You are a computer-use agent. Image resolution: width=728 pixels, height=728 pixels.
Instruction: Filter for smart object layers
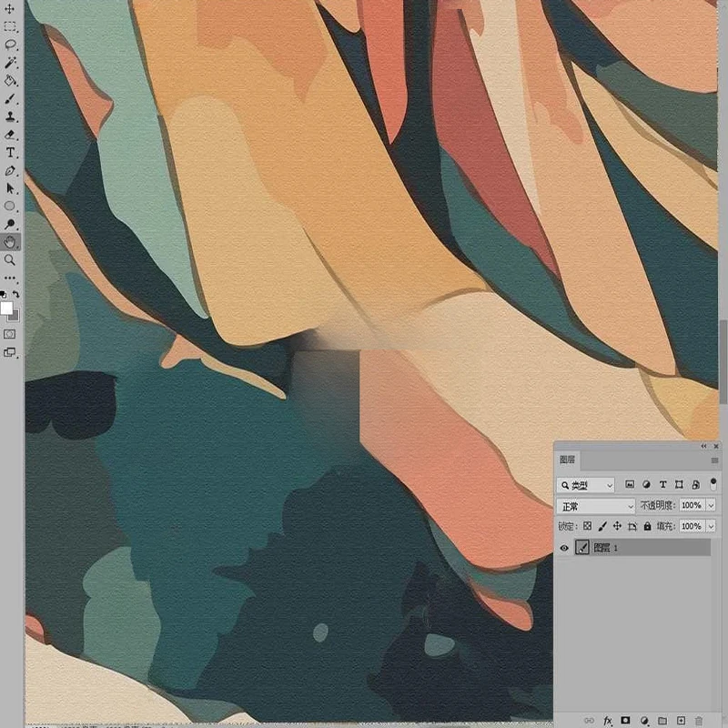click(x=695, y=485)
